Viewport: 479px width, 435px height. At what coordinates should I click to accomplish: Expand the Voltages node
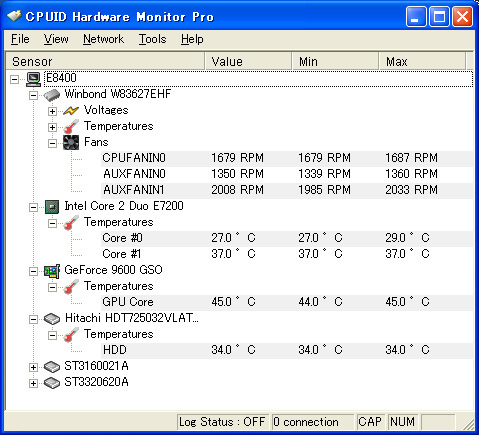(x=52, y=111)
